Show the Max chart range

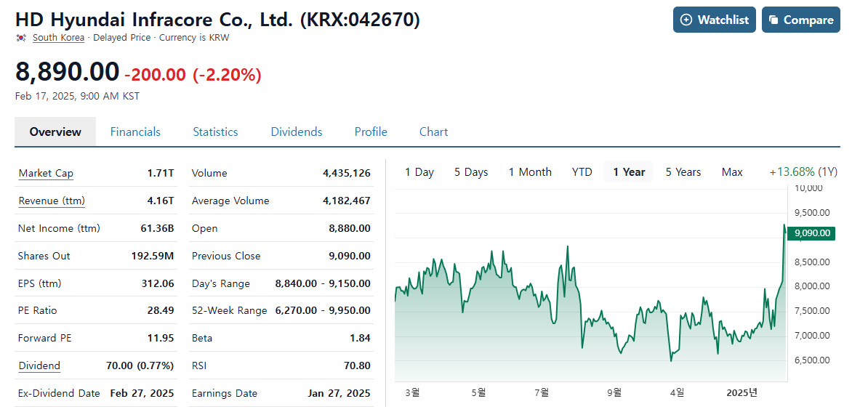[x=732, y=172]
